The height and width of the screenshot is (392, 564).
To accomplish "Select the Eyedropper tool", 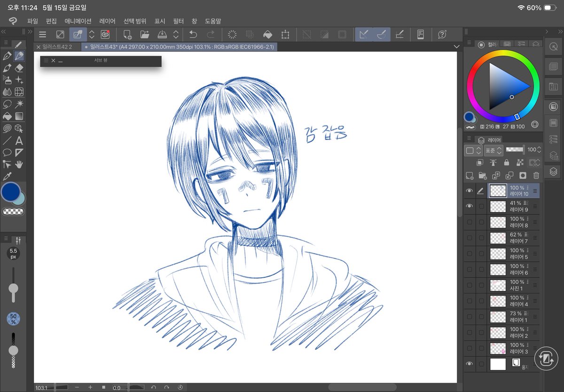I will point(7,176).
